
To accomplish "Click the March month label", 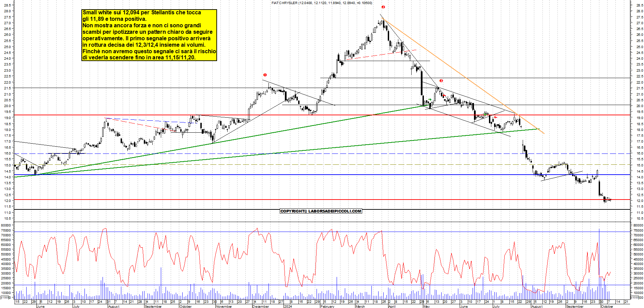I will click(x=360, y=306).
